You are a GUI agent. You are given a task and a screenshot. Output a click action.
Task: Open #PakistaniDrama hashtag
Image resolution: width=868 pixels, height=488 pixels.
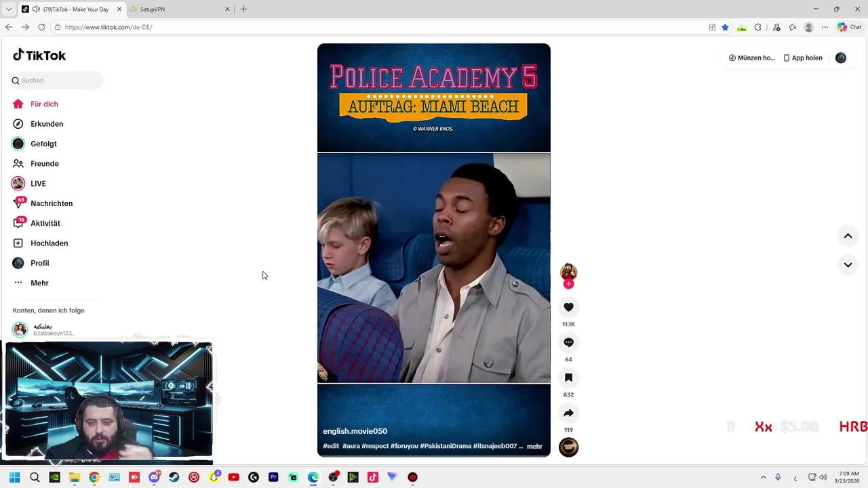(446, 446)
